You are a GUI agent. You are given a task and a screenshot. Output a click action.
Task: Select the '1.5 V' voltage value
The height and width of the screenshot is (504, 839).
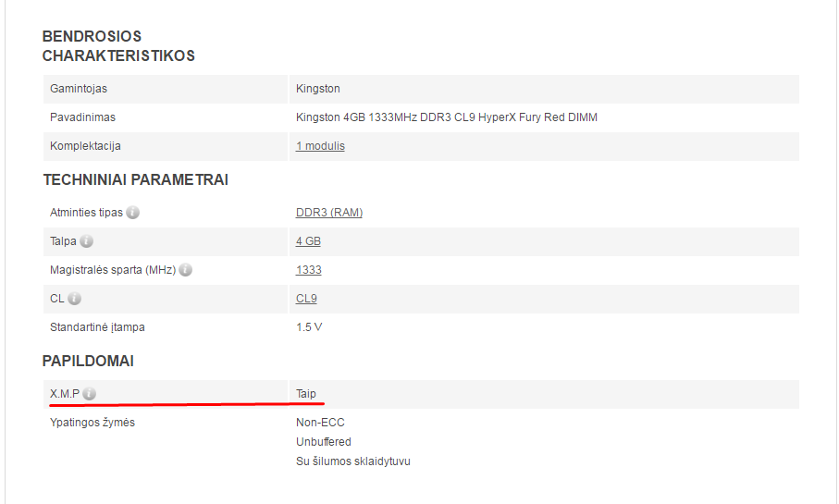pos(309,326)
